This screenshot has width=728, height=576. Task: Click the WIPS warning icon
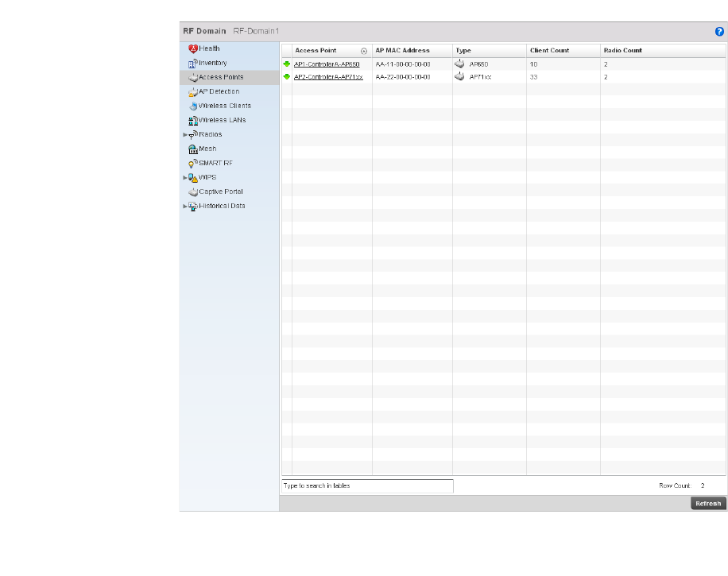193,178
